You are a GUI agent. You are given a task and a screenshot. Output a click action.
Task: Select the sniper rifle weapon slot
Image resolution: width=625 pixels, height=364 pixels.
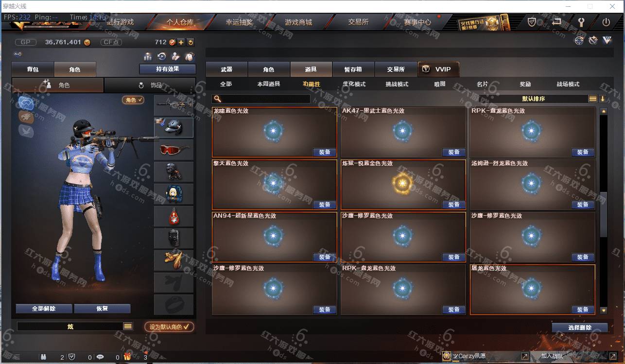174,105
